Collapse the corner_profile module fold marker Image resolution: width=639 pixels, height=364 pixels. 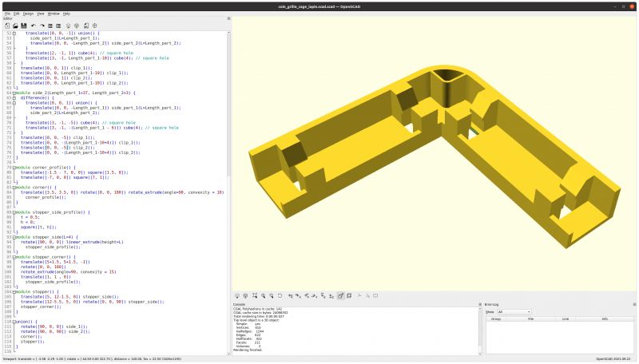pyautogui.click(x=14, y=168)
